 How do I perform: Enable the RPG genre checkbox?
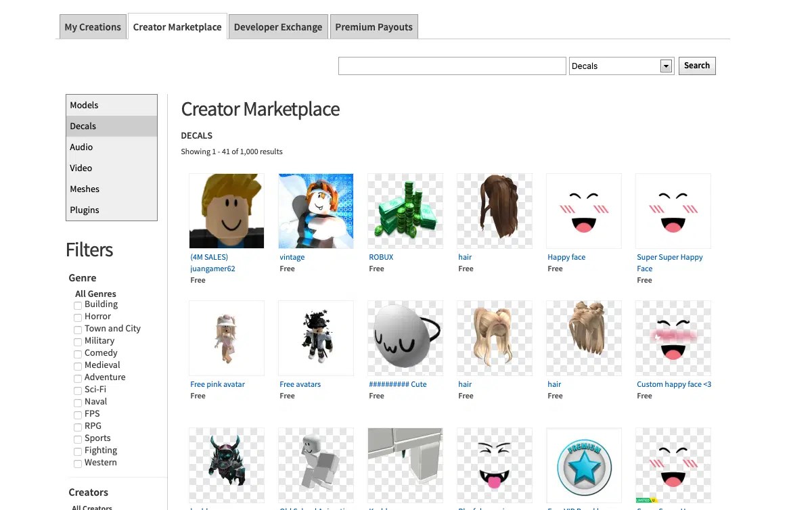(78, 427)
